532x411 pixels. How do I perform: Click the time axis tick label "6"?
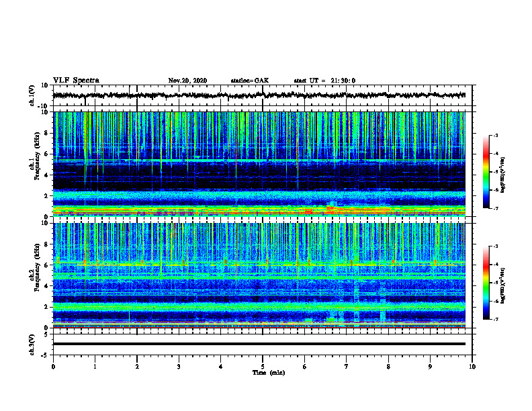305,367
